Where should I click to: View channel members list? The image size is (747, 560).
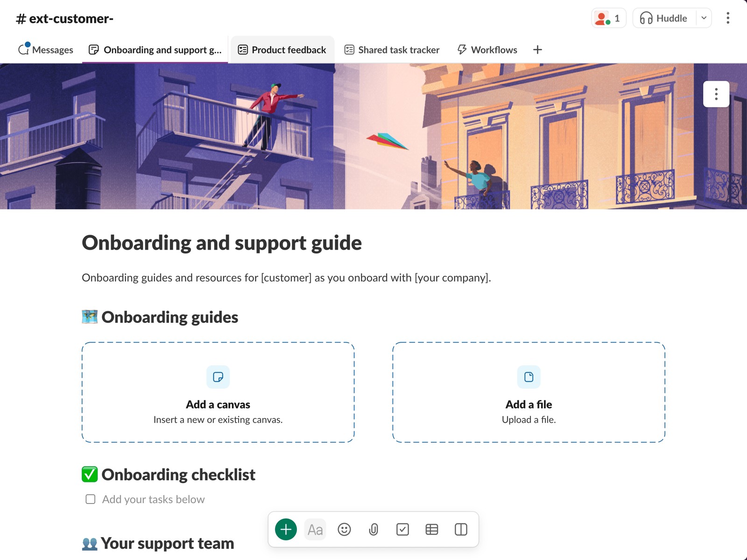(608, 18)
